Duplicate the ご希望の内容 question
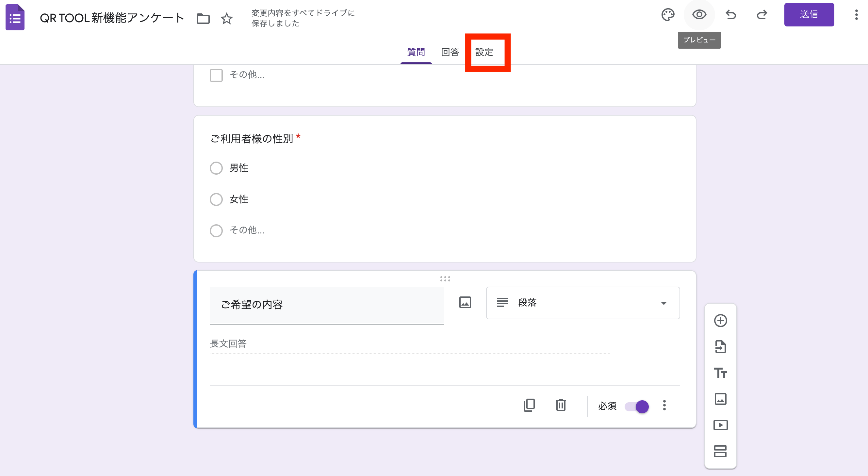868x476 pixels. coord(529,405)
